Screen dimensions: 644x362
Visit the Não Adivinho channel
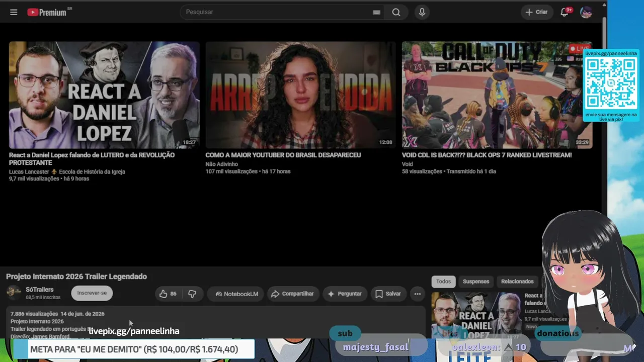221,164
